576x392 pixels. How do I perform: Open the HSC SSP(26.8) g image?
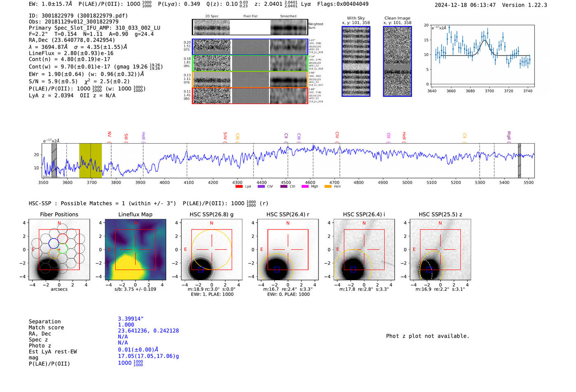pyautogui.click(x=211, y=250)
